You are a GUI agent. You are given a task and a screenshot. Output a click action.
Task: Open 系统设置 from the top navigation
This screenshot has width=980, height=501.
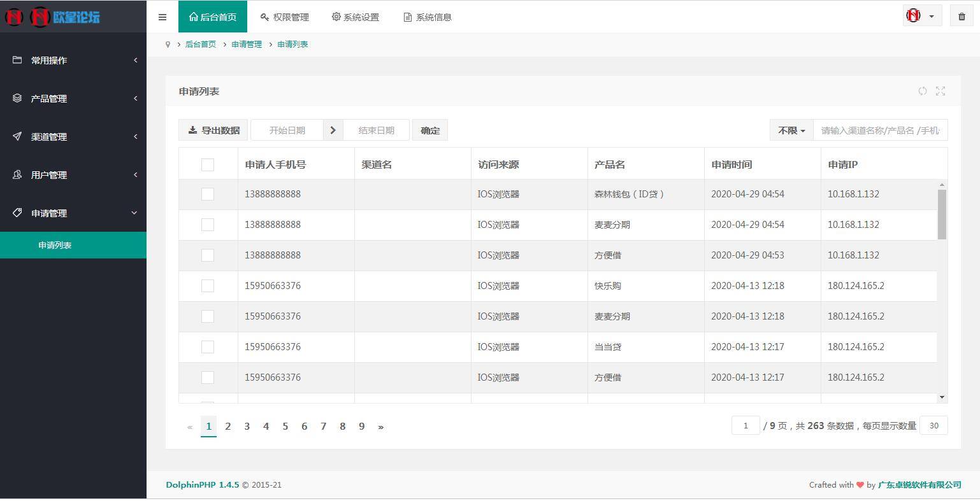(355, 17)
